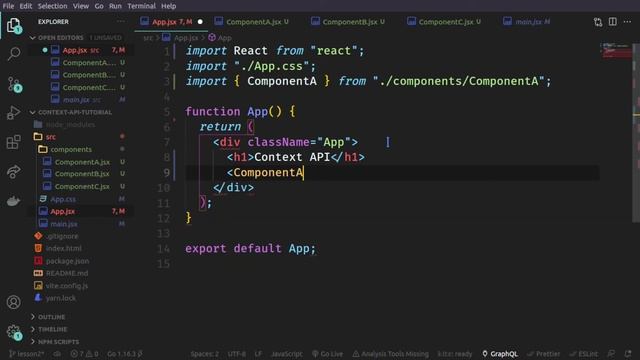Open the Manage gear icon
Screen dimensions: 640x360
(14, 332)
